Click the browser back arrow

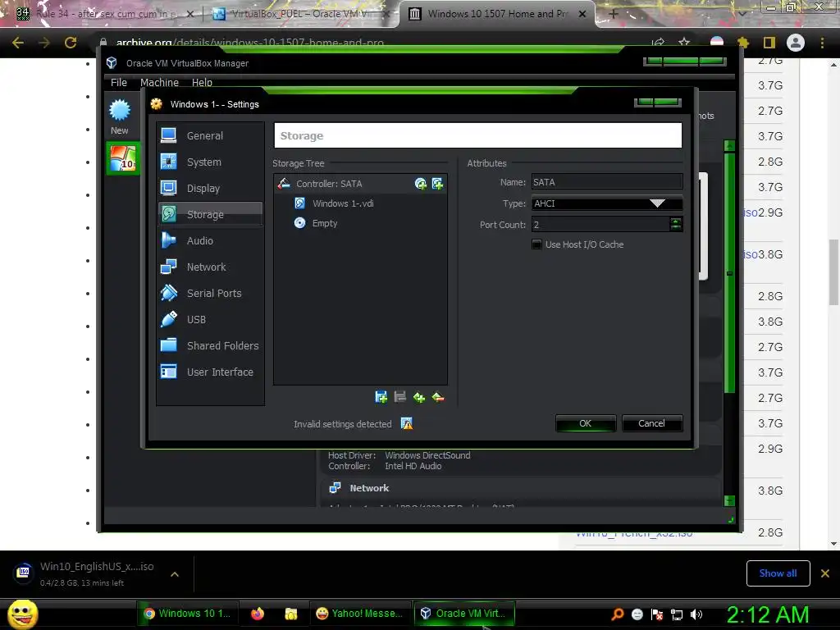(18, 43)
